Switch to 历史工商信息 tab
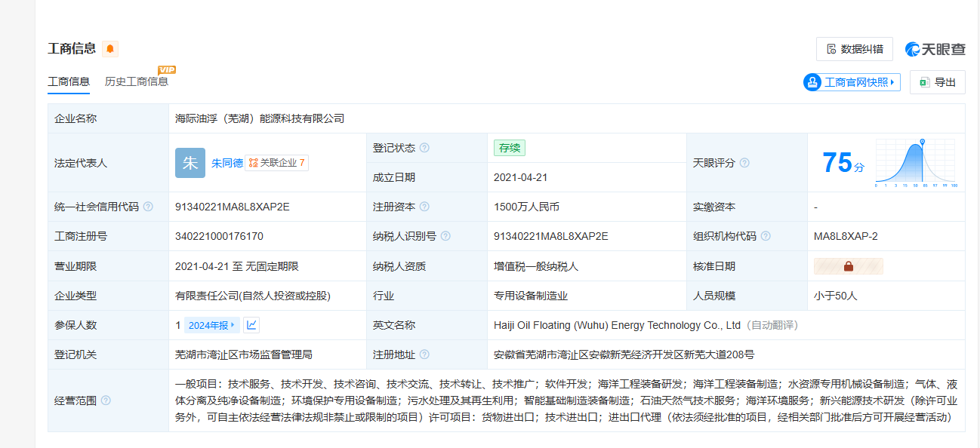Screen dimensions: 980x448 [x=137, y=81]
